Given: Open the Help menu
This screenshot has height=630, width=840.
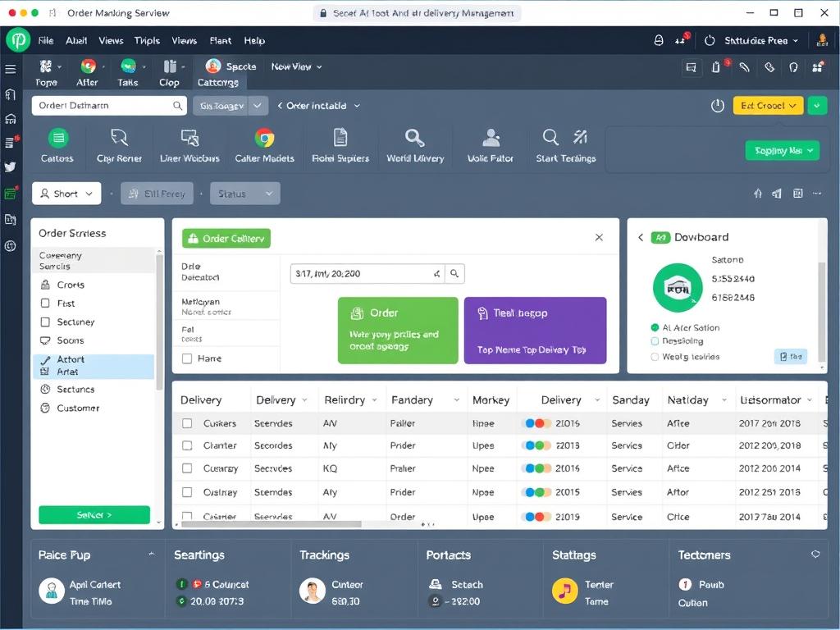Looking at the screenshot, I should tap(254, 40).
